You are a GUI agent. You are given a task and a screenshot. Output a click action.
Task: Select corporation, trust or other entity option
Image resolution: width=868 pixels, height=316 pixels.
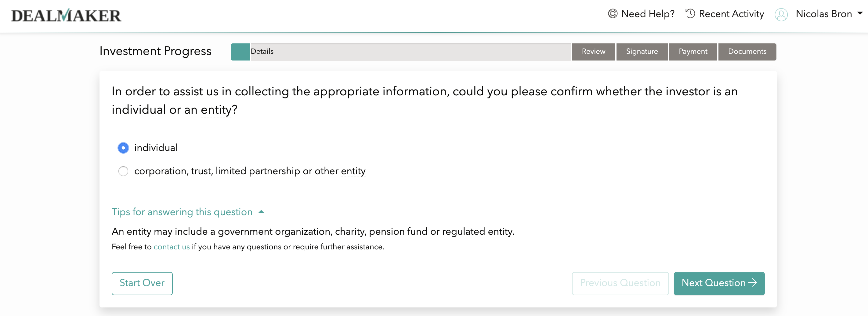click(123, 171)
